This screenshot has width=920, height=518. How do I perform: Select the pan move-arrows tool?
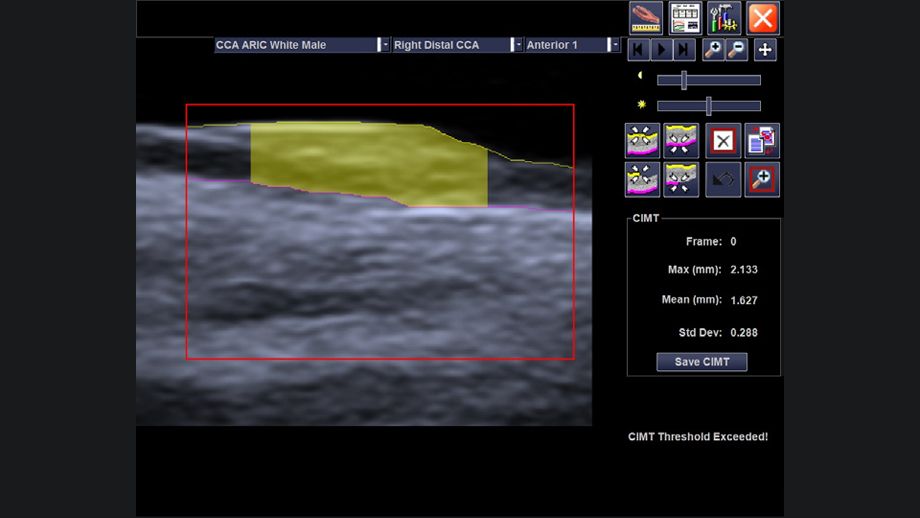[x=765, y=50]
